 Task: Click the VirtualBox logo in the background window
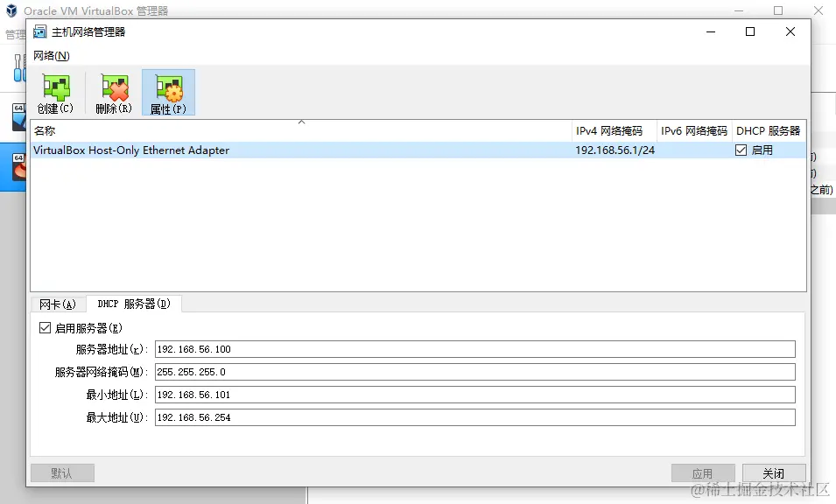(x=11, y=10)
